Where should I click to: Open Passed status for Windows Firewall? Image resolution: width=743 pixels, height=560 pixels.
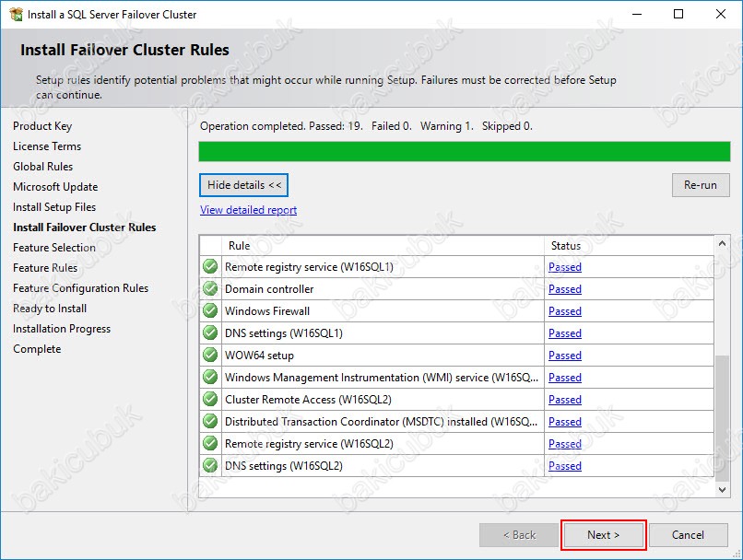565,311
